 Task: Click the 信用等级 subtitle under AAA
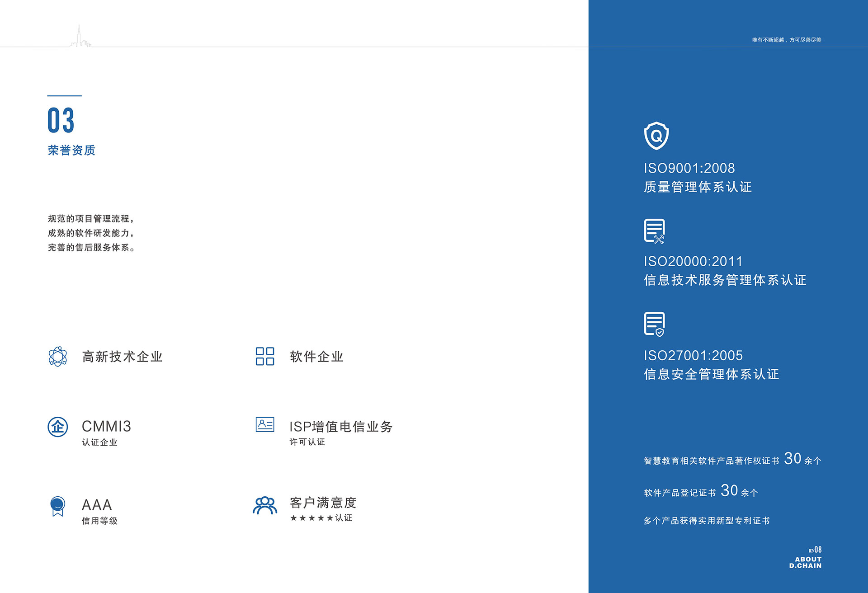[x=99, y=521]
